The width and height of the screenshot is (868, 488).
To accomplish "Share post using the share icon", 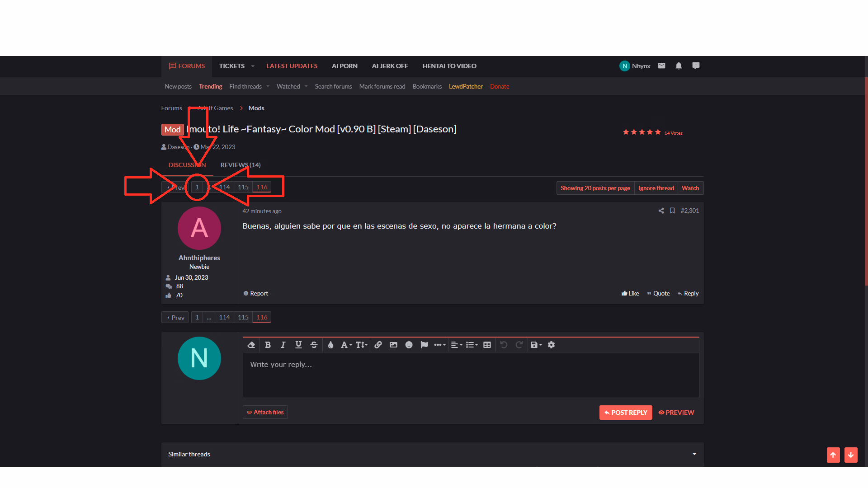I will point(661,211).
